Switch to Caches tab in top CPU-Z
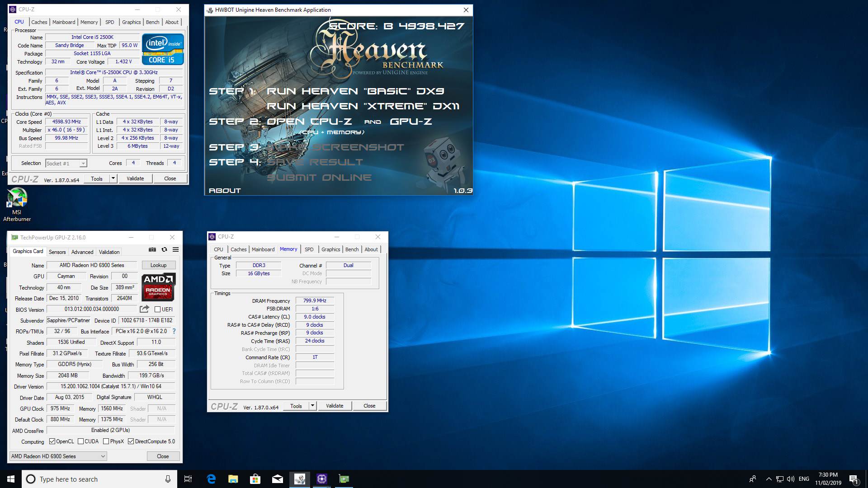 coord(39,22)
